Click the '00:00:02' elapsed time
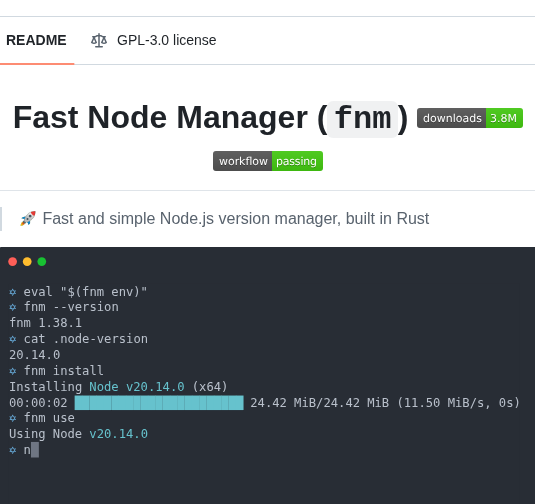This screenshot has height=504, width=535. click(x=38, y=403)
